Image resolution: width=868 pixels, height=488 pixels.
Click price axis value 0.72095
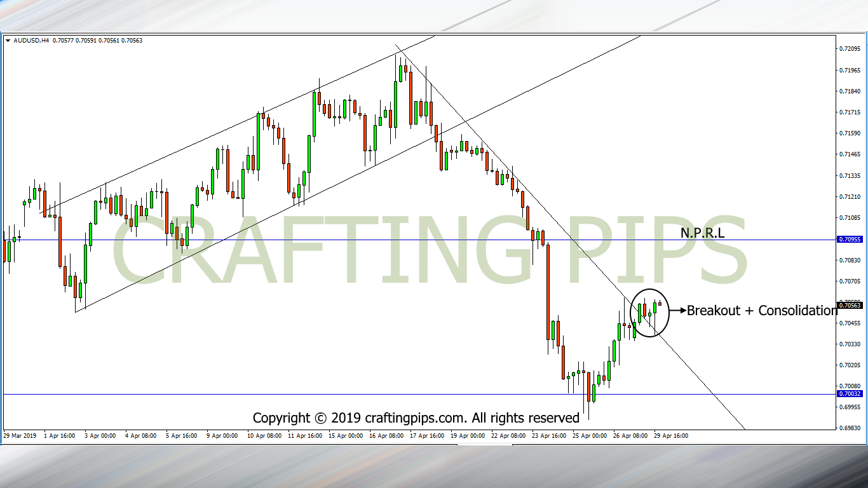[x=850, y=49]
